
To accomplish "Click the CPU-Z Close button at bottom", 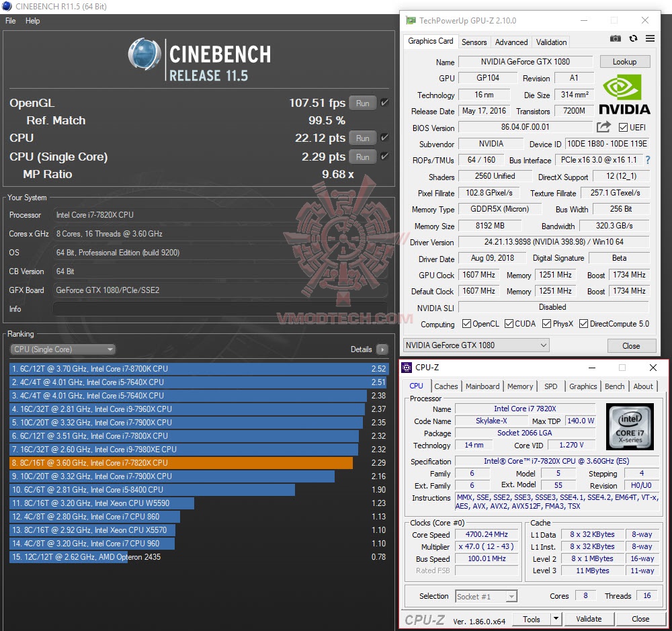I will click(640, 619).
